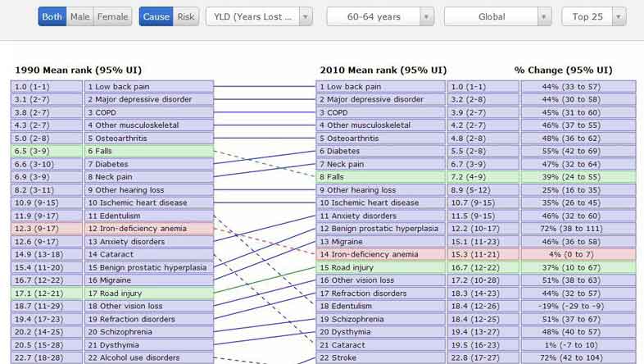
Task: Click Cataract in the 1990 ranking
Action: tap(149, 254)
